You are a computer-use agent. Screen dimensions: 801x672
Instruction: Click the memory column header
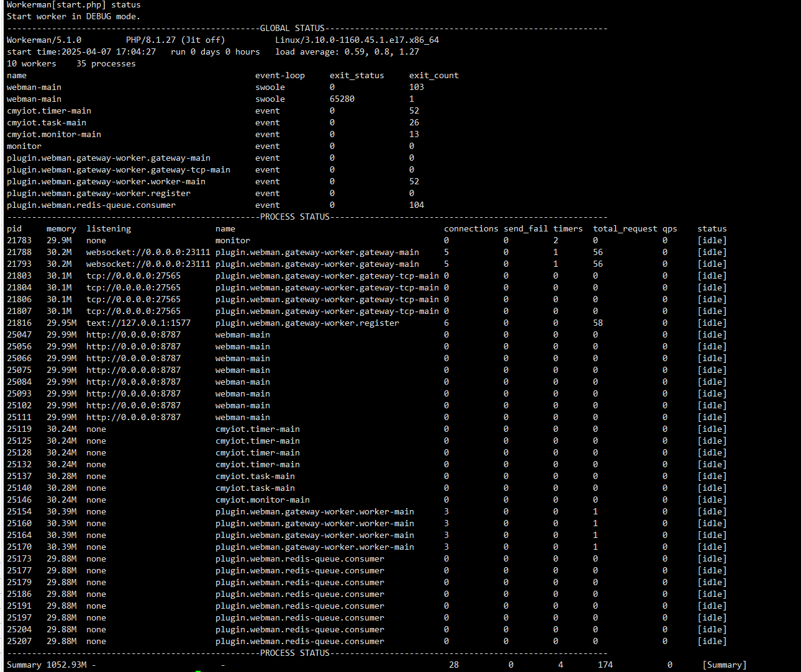tap(61, 228)
